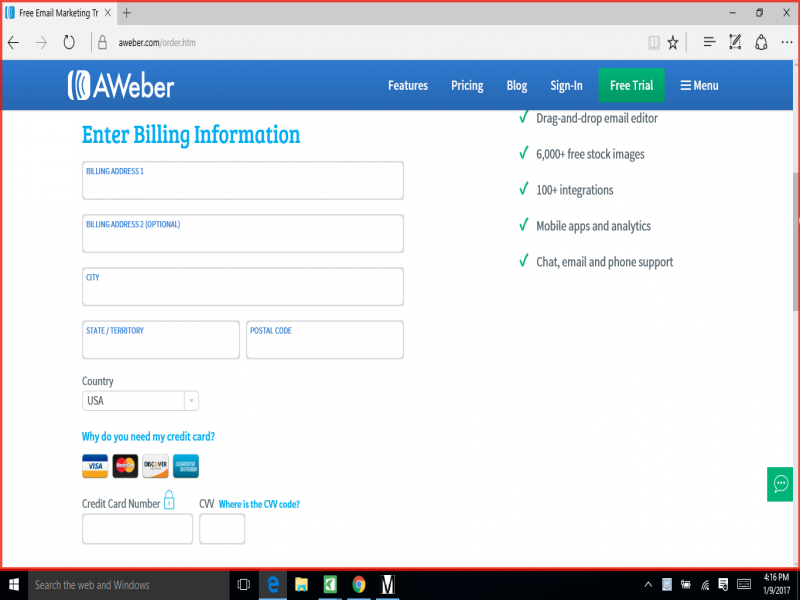Click the Edge share/notifications bell icon

click(761, 42)
